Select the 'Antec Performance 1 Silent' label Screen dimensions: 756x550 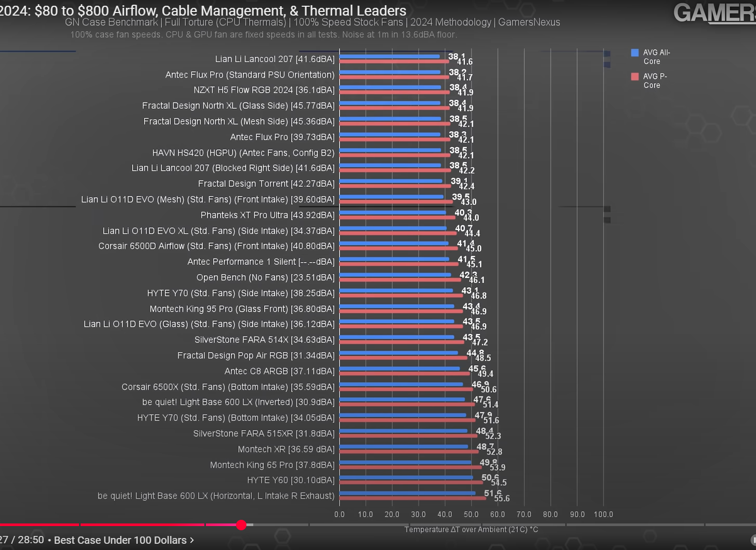(x=261, y=262)
